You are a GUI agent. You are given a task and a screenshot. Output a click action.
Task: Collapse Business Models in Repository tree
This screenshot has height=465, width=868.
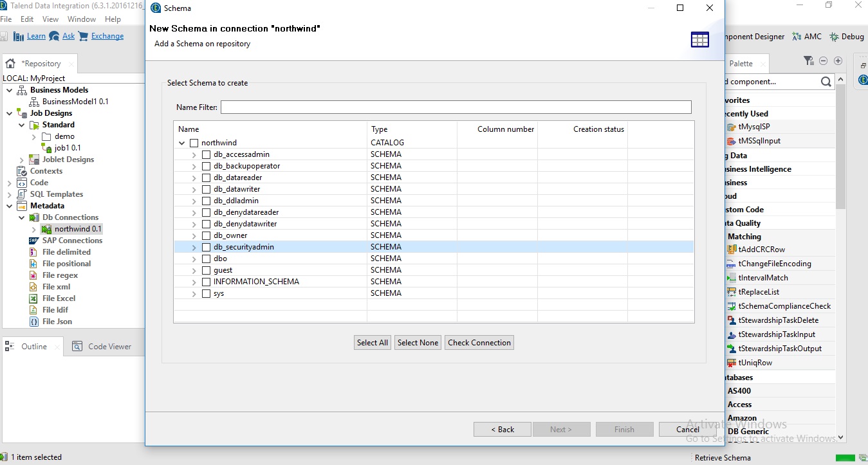(x=9, y=90)
